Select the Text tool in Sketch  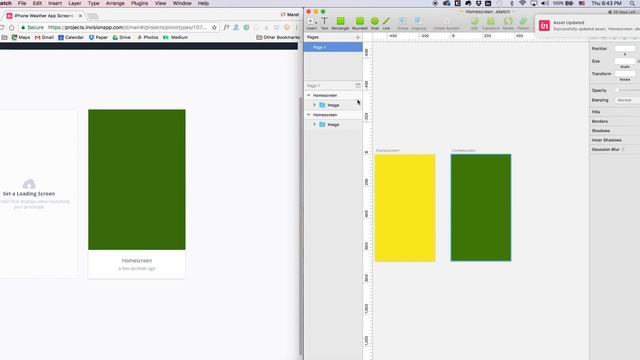tap(324, 23)
